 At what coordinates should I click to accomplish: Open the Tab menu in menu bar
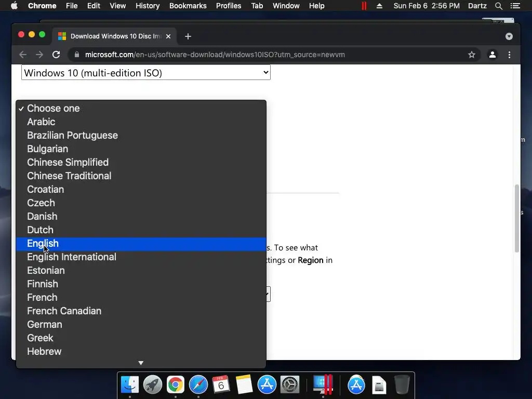click(257, 6)
